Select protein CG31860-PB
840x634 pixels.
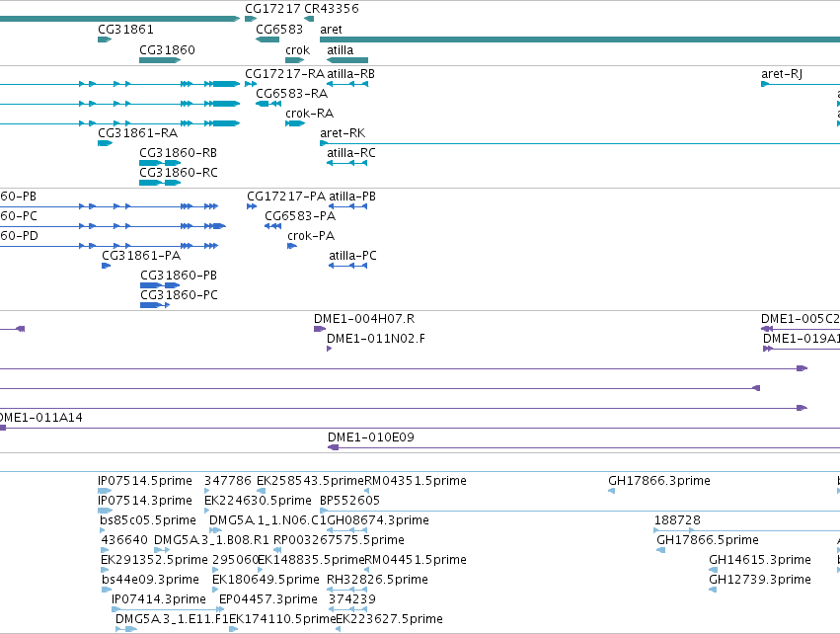point(160,285)
